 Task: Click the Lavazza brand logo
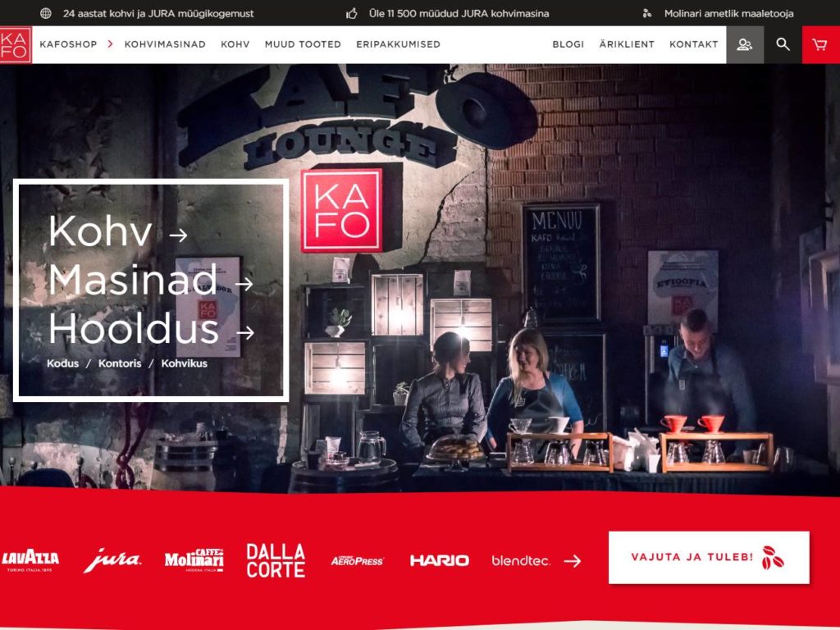pos(30,560)
